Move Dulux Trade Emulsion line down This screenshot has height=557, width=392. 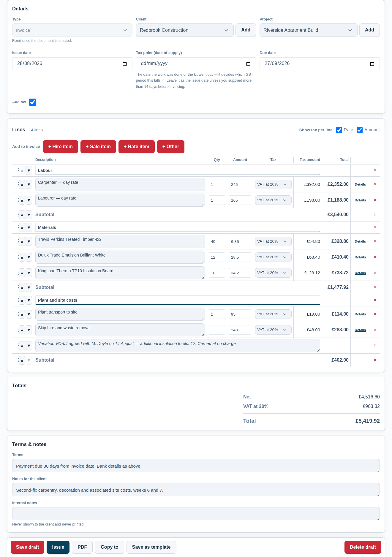[29, 257]
